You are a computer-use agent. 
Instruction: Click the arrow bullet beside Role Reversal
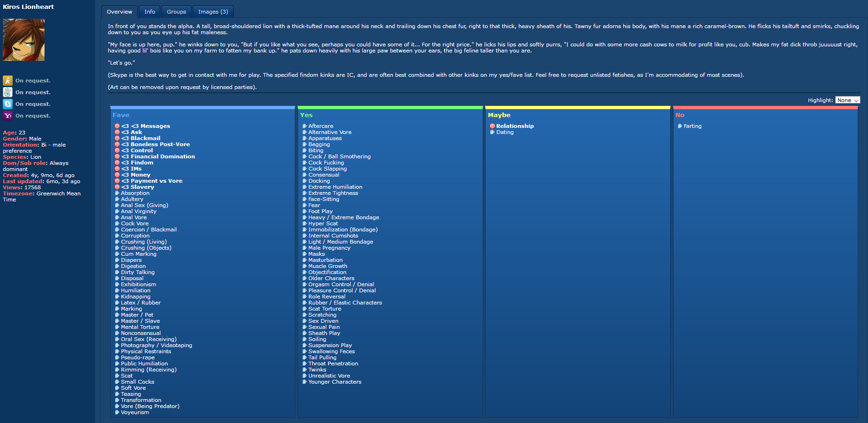point(305,297)
